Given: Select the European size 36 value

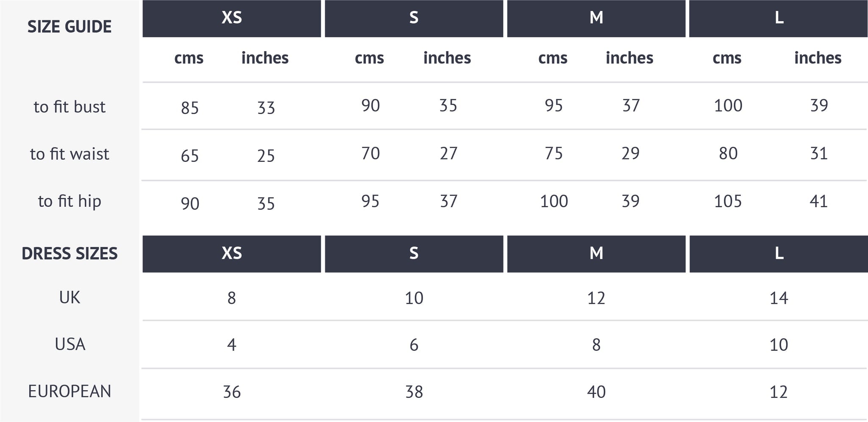Looking at the screenshot, I should pyautogui.click(x=232, y=392).
